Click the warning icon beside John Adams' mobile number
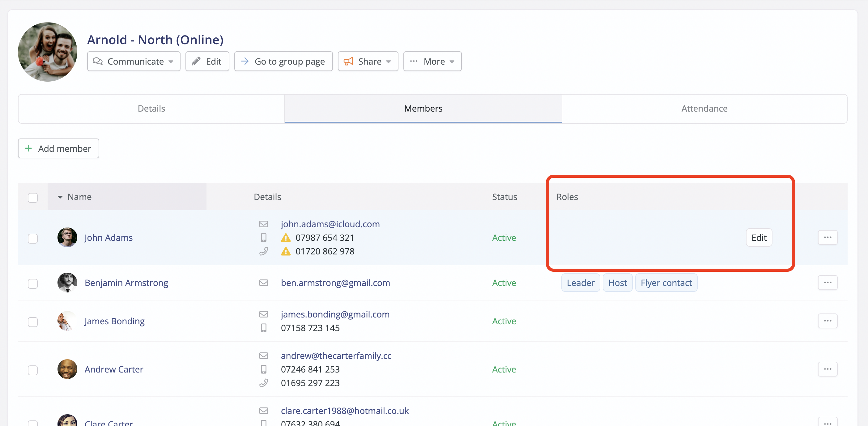Screen dimensions: 868x426 pos(285,238)
